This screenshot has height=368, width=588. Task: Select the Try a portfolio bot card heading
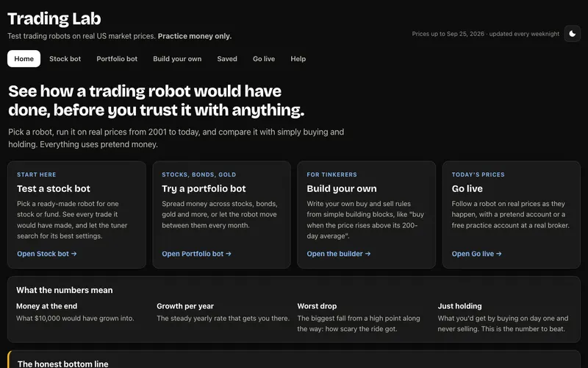click(204, 188)
